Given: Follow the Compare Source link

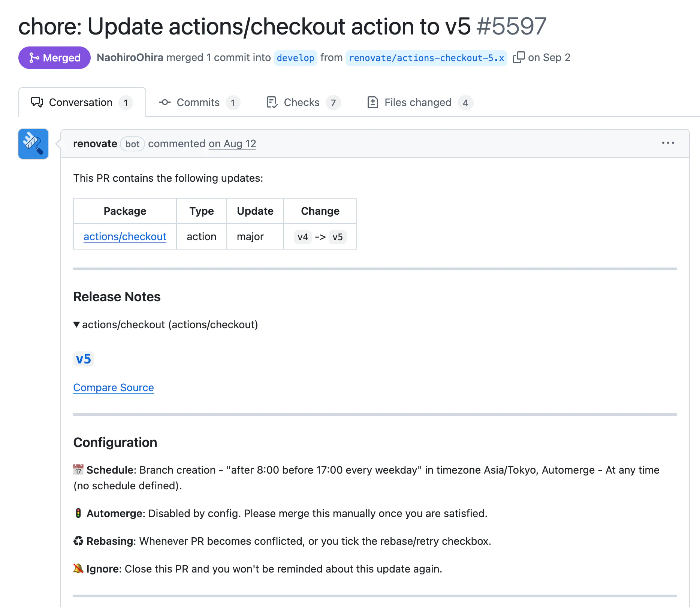Looking at the screenshot, I should click(114, 388).
